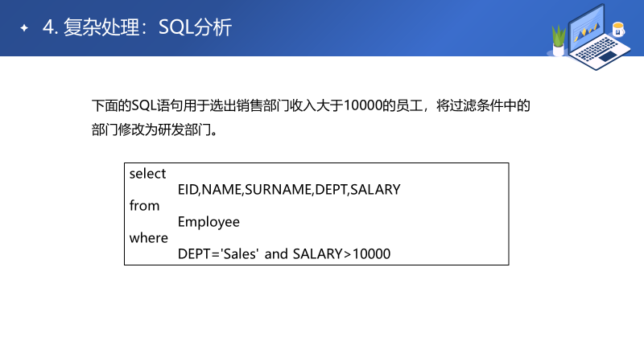Screen dimensions: 644x362
Task: Click the slide title 'SQL分析'
Action: point(195,28)
